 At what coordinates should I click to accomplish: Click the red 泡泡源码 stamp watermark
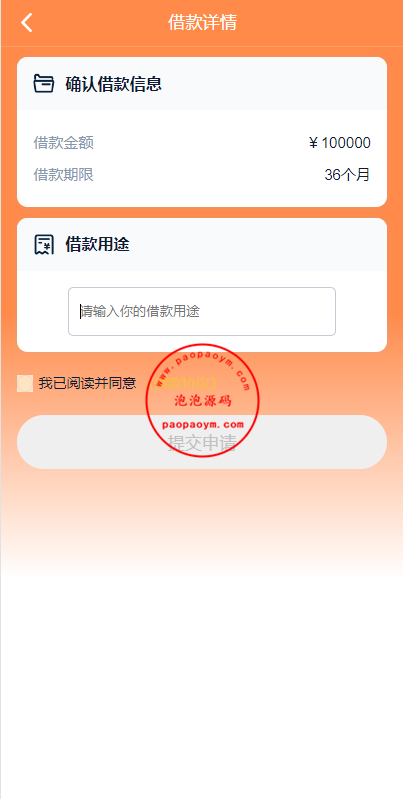[202, 401]
